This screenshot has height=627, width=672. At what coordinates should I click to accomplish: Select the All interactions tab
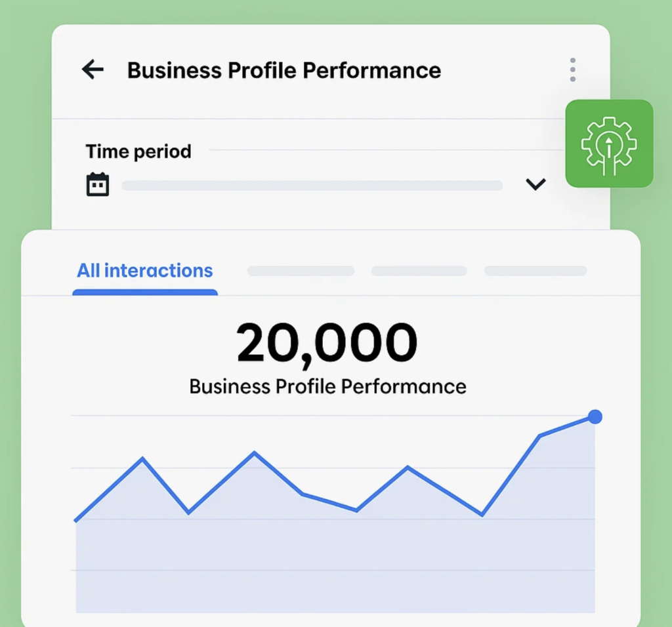(x=145, y=271)
